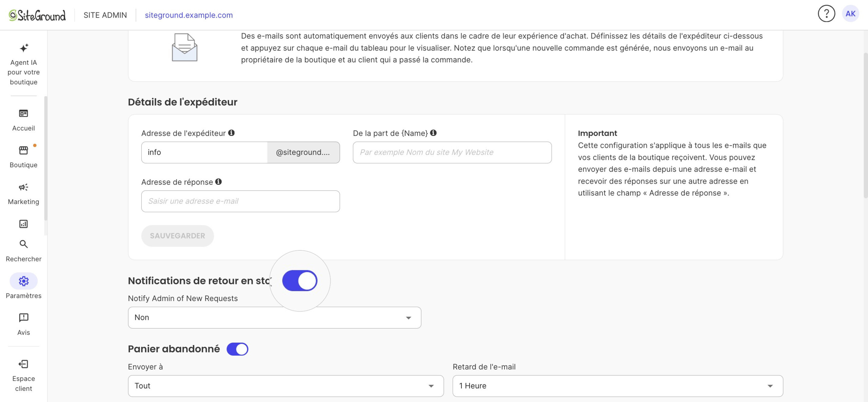Open the Avis feedback icon
This screenshot has height=402, width=868.
(24, 318)
